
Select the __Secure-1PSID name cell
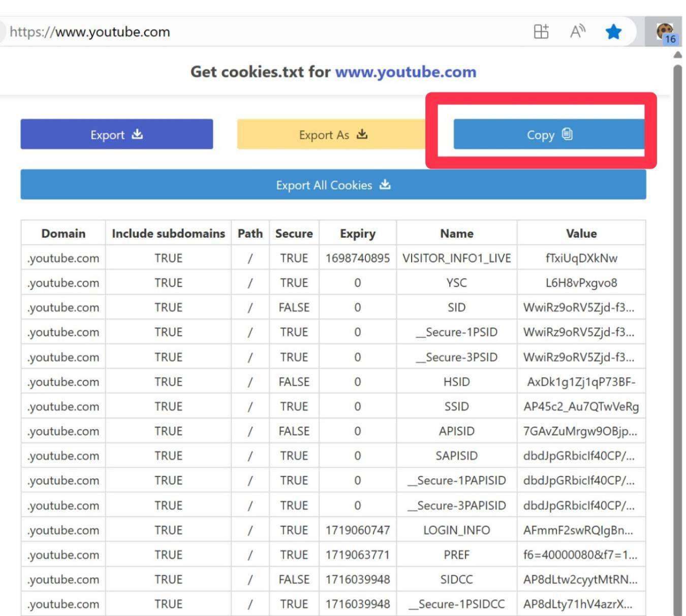(x=457, y=332)
